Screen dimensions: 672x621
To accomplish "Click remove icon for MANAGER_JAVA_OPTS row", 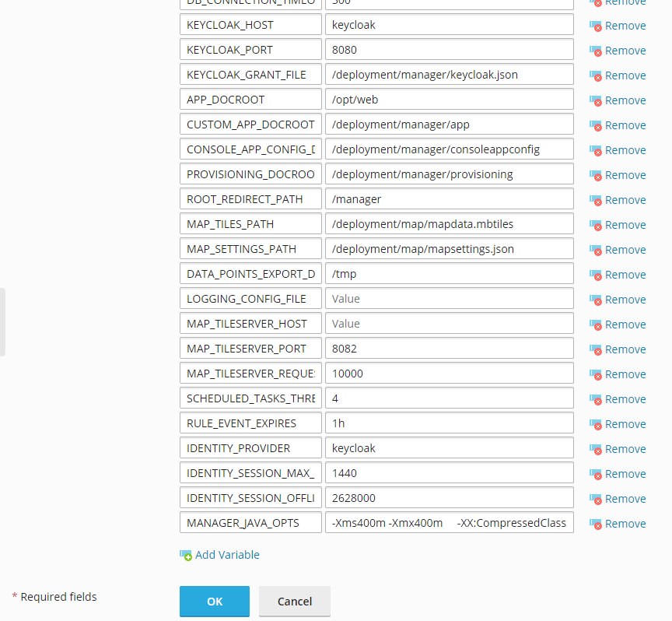I will coord(595,524).
